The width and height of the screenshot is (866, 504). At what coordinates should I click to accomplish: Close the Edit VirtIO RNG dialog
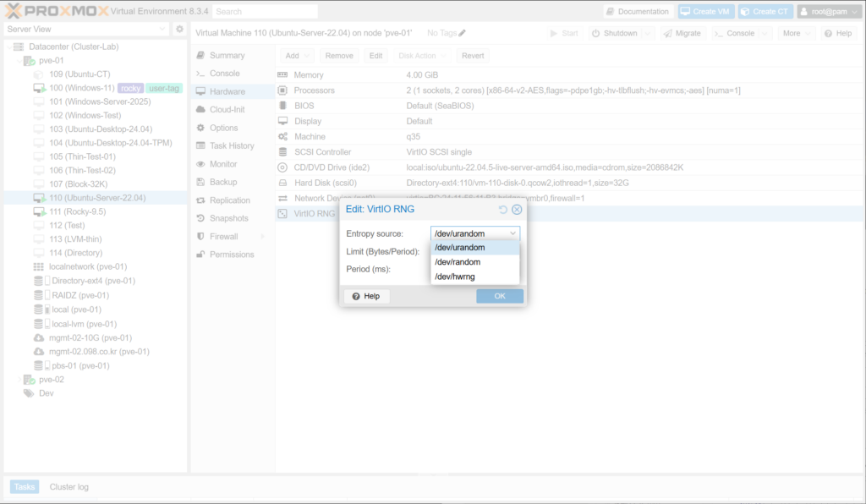coord(517,210)
